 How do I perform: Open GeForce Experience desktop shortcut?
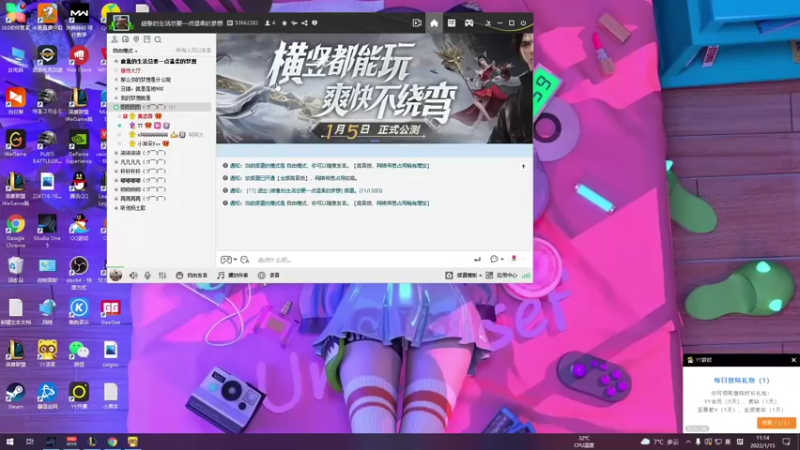tap(79, 147)
